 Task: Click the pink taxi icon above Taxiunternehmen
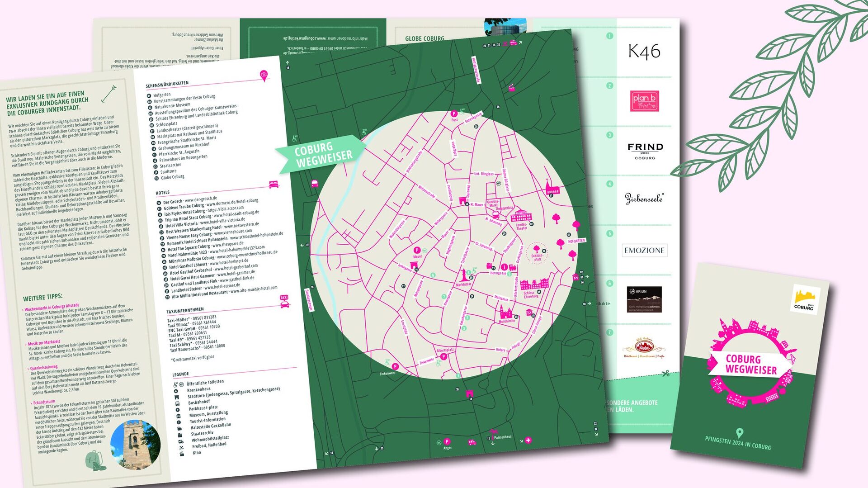pyautogui.click(x=284, y=302)
